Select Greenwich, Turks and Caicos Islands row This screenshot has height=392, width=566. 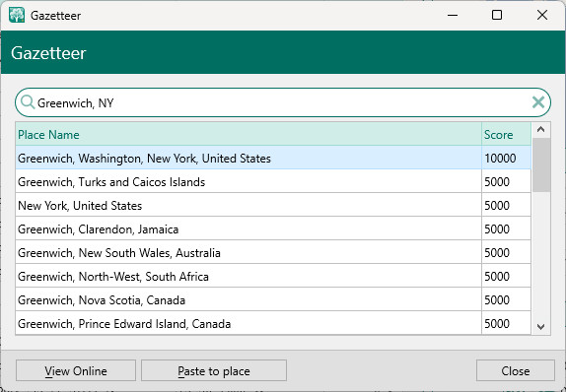pos(273,181)
